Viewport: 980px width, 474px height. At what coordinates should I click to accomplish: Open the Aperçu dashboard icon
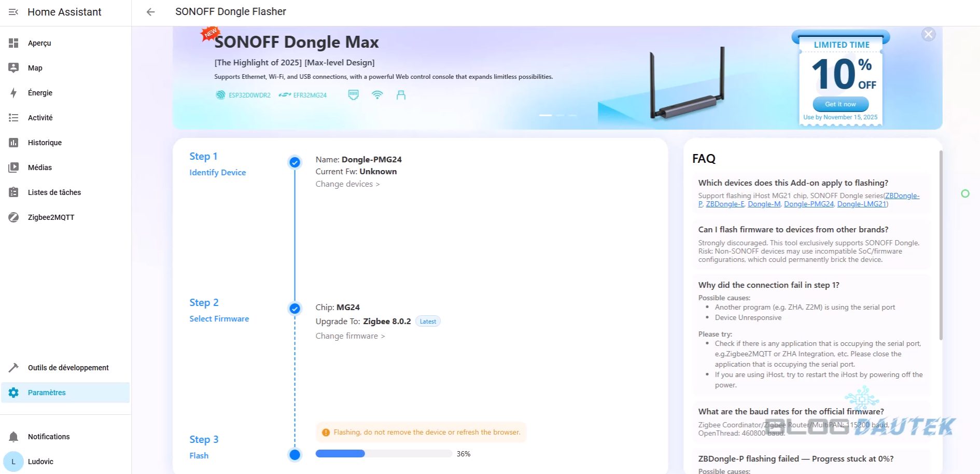click(x=13, y=43)
